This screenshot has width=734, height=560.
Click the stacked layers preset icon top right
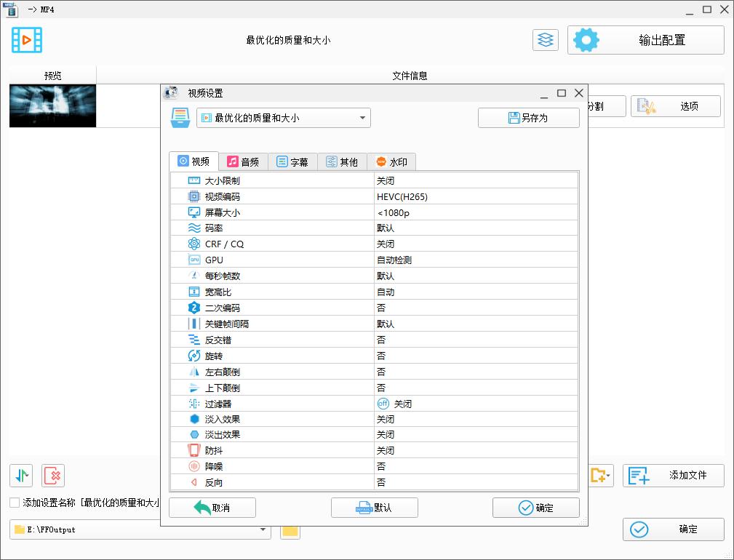[x=545, y=40]
